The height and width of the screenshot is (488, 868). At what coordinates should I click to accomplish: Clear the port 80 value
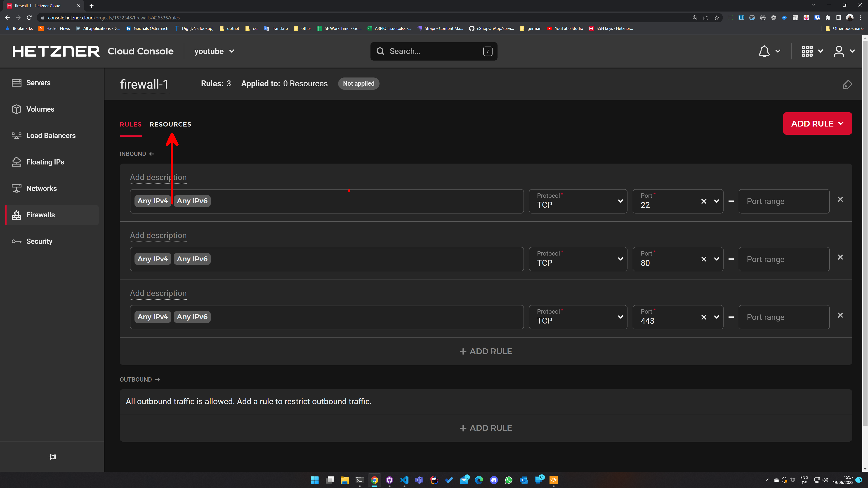pyautogui.click(x=704, y=259)
